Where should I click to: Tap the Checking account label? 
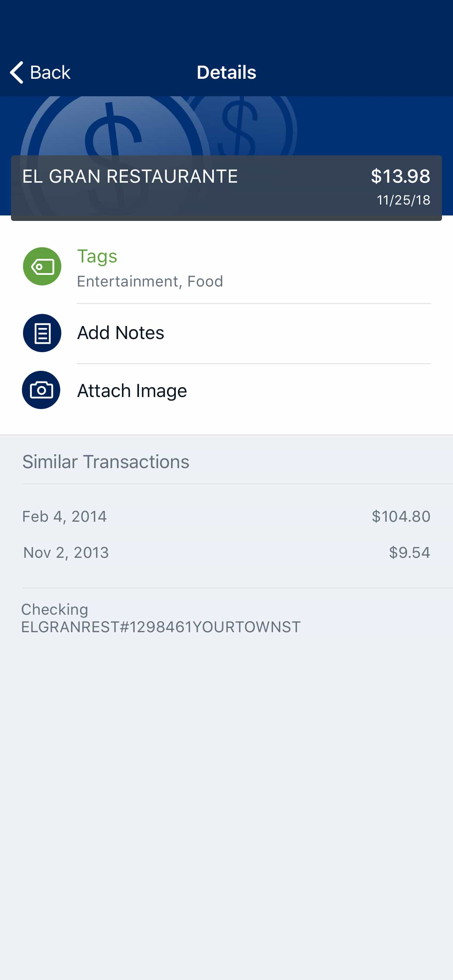pos(54,610)
